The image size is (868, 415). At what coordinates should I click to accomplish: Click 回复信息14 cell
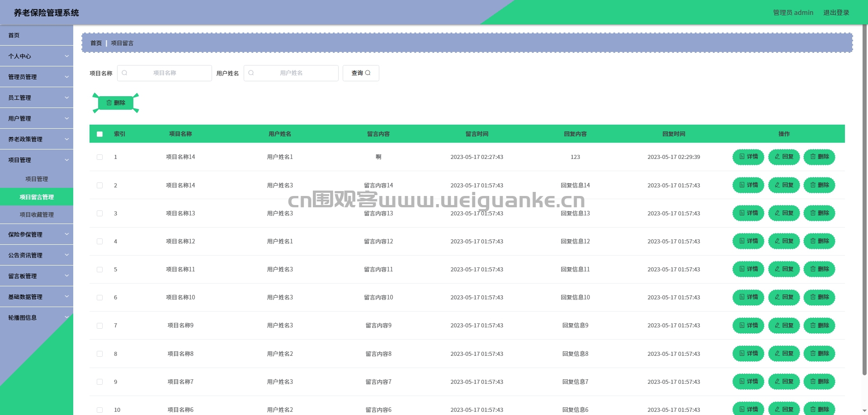click(x=575, y=185)
